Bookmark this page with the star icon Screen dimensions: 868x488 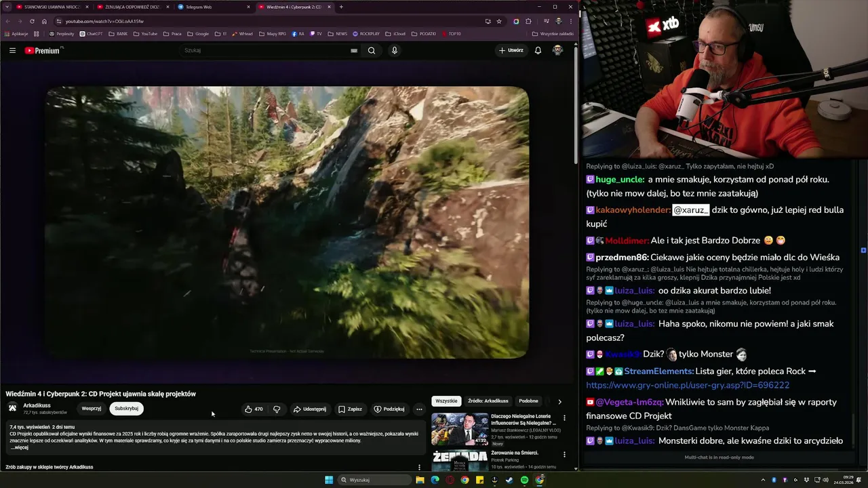499,21
